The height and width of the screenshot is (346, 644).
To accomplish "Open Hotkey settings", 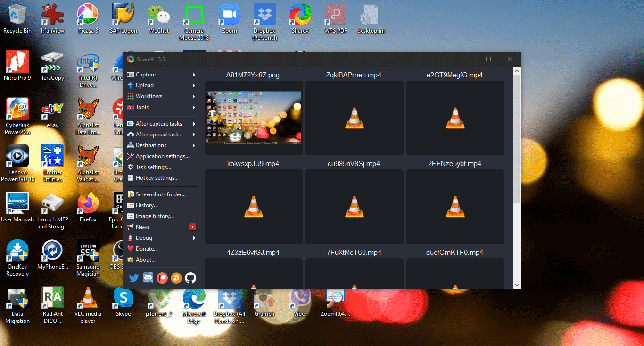I will tap(161, 178).
